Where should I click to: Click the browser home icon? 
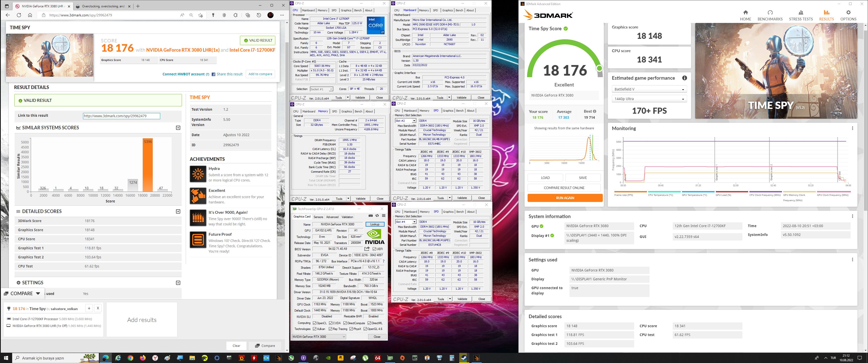(30, 15)
